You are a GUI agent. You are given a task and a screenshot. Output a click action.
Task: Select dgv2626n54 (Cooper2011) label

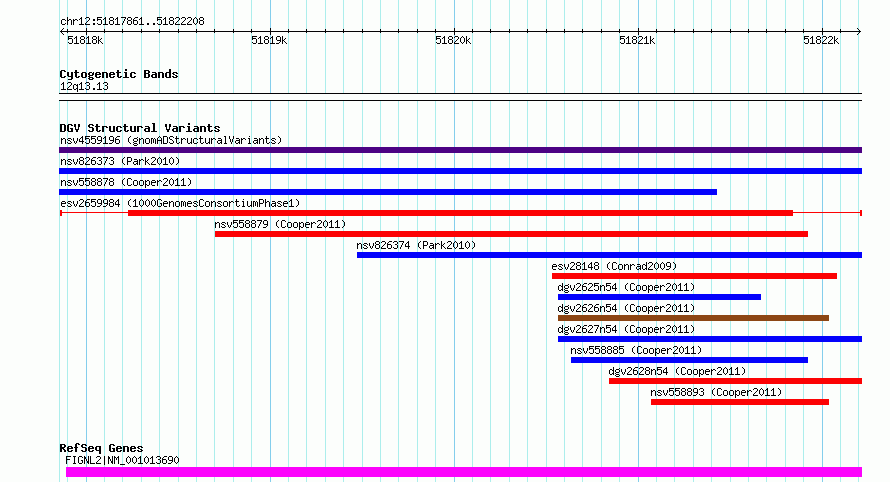click(626, 308)
